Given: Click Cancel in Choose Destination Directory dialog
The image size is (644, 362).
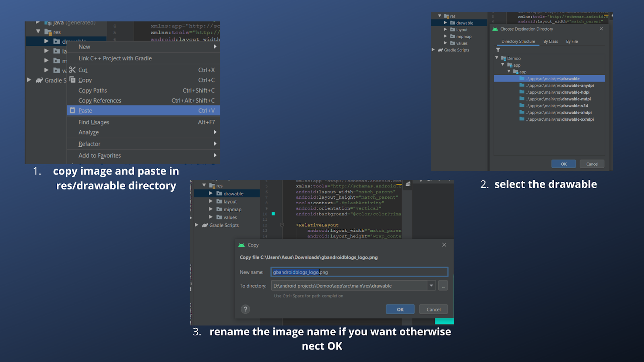Looking at the screenshot, I should [592, 164].
